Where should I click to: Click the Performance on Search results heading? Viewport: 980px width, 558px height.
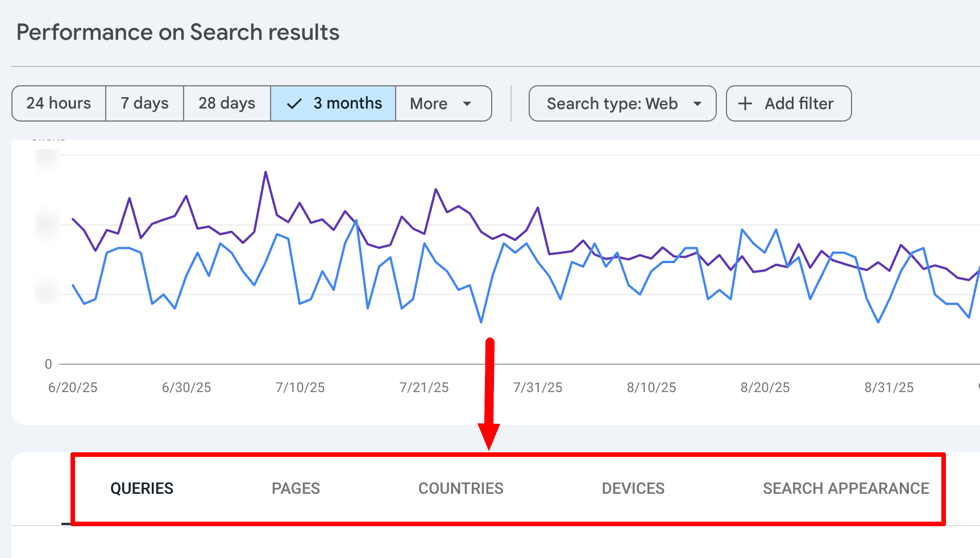point(178,32)
